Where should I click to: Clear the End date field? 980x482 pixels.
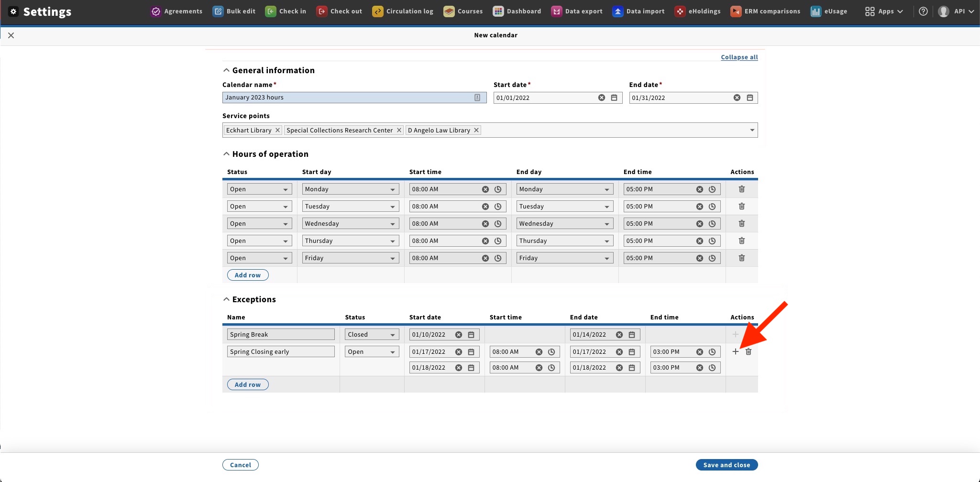click(737, 98)
